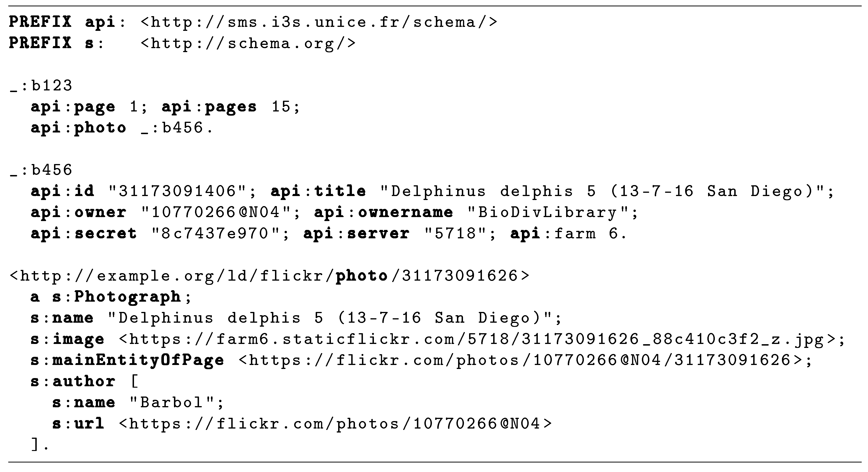Select the api:id value "31173091406"
Screen dimensions: 868x472
(182, 191)
